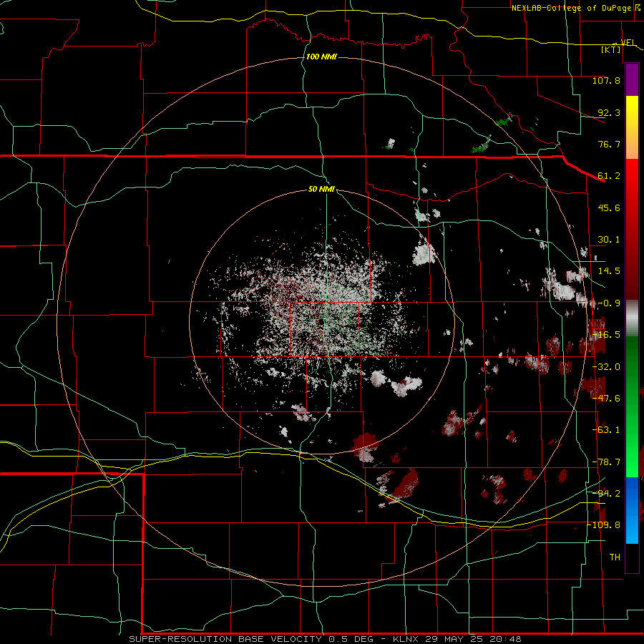Viewport: 644px width, 644px height.
Task: Click SUPER-RESOLUTION BASE VELOCITY caption text
Action: click(x=226, y=639)
